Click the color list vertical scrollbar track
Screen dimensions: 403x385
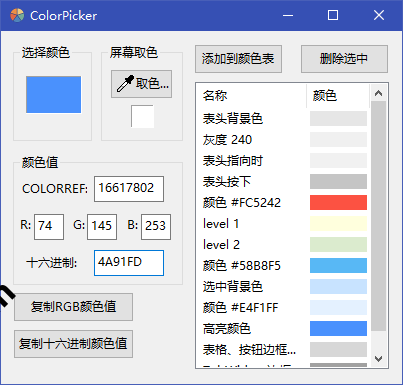(378, 216)
